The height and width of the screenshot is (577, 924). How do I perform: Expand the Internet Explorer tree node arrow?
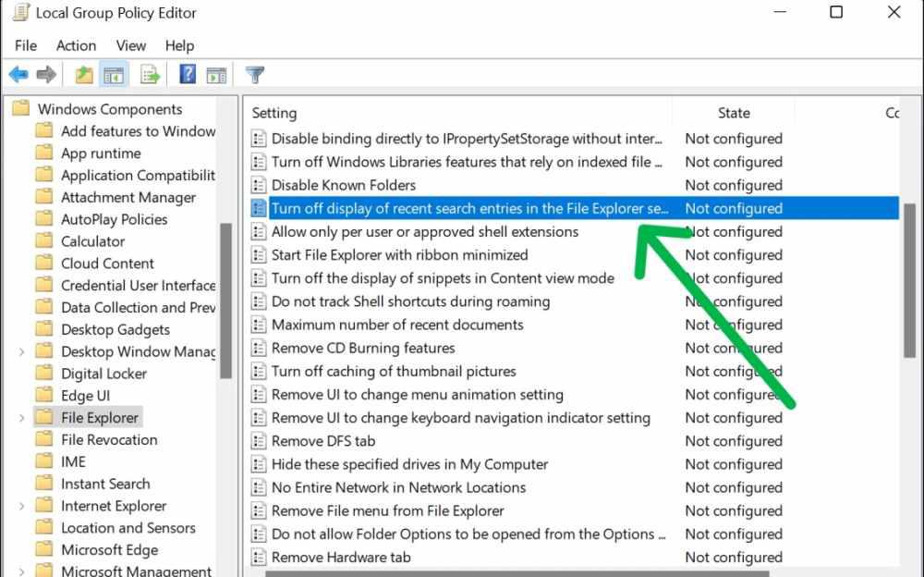click(22, 506)
